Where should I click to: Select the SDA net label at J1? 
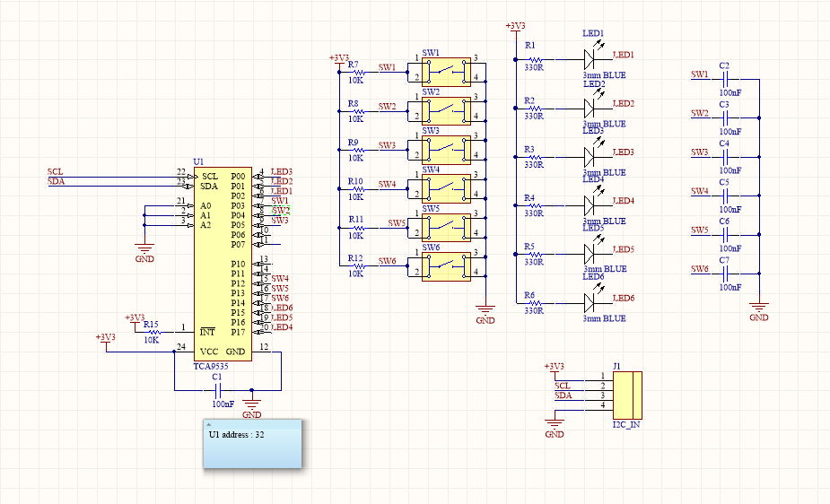point(563,395)
